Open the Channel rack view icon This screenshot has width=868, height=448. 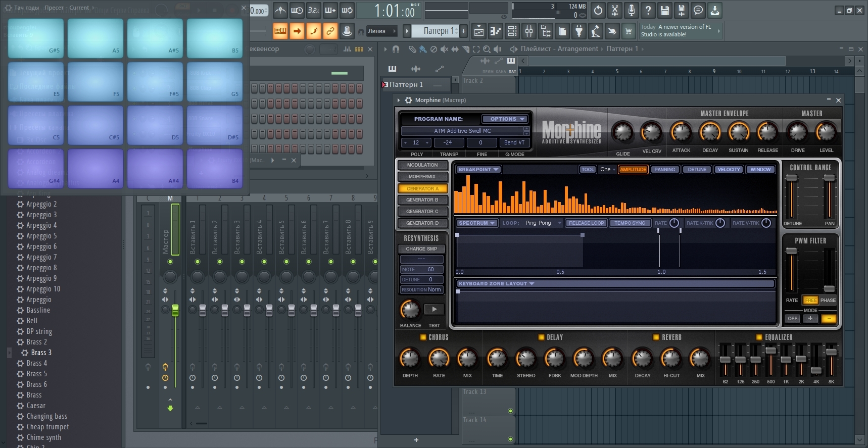point(512,31)
